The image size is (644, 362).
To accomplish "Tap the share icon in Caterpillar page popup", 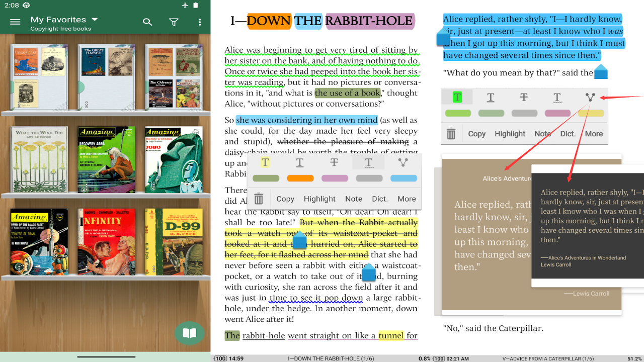I will 590,97.
